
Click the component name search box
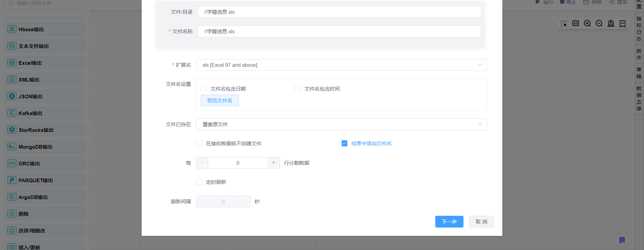pos(45,3)
